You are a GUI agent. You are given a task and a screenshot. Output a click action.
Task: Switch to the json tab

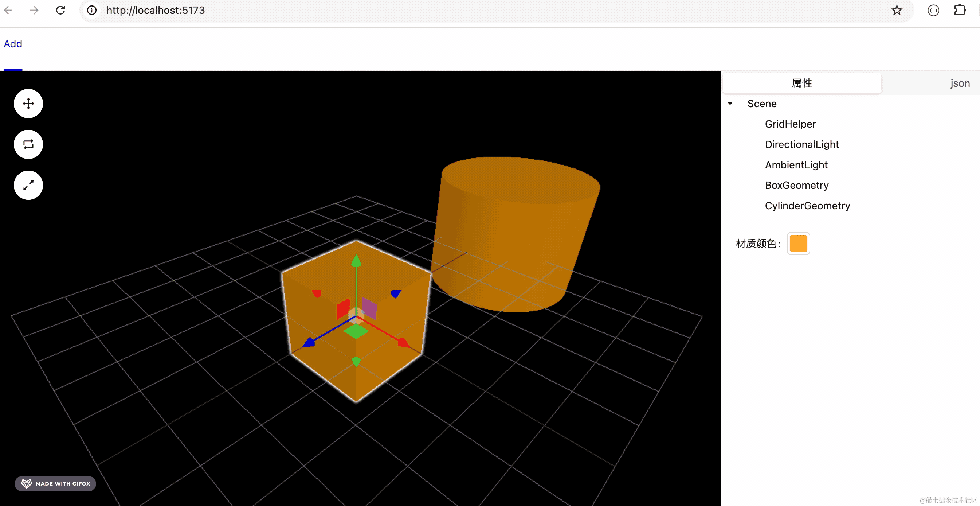click(960, 83)
